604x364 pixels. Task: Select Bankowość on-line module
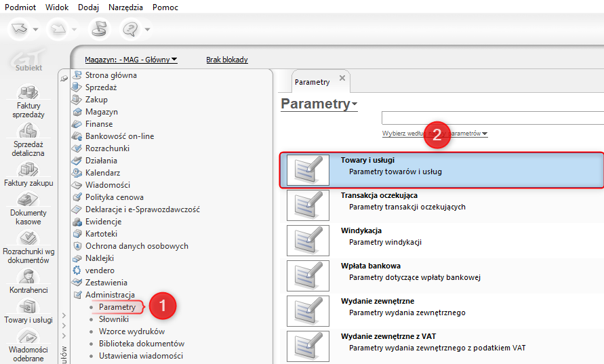(x=120, y=136)
